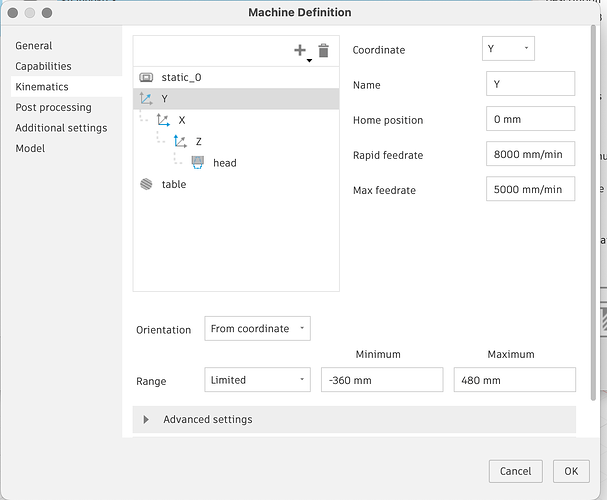Image resolution: width=607 pixels, height=500 pixels.
Task: Click the Y axis icon in tree
Action: pyautogui.click(x=146, y=99)
